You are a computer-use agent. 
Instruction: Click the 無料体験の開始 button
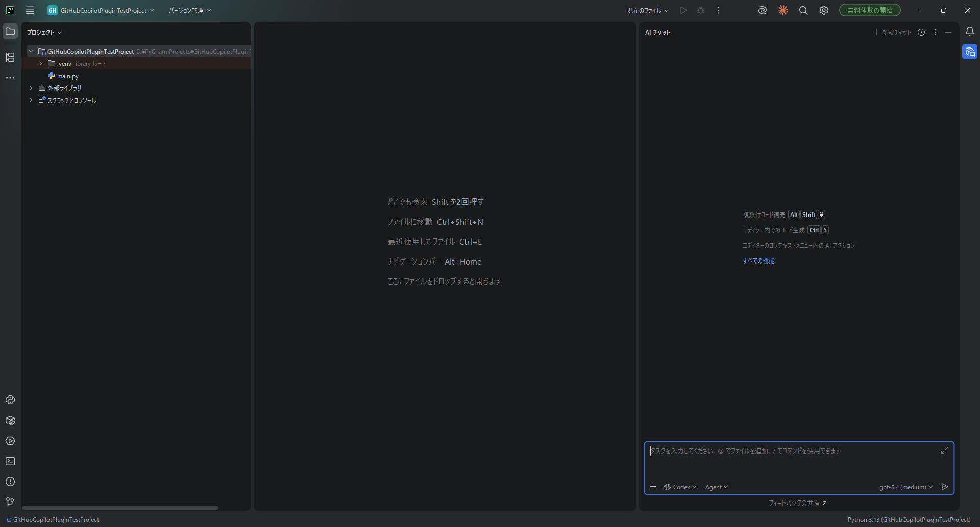[x=870, y=10]
